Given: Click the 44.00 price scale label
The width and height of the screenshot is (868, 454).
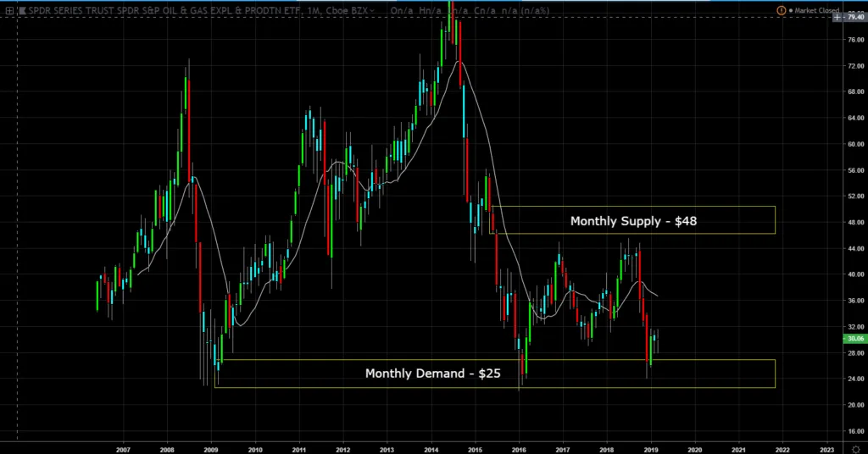Looking at the screenshot, I should 855,248.
